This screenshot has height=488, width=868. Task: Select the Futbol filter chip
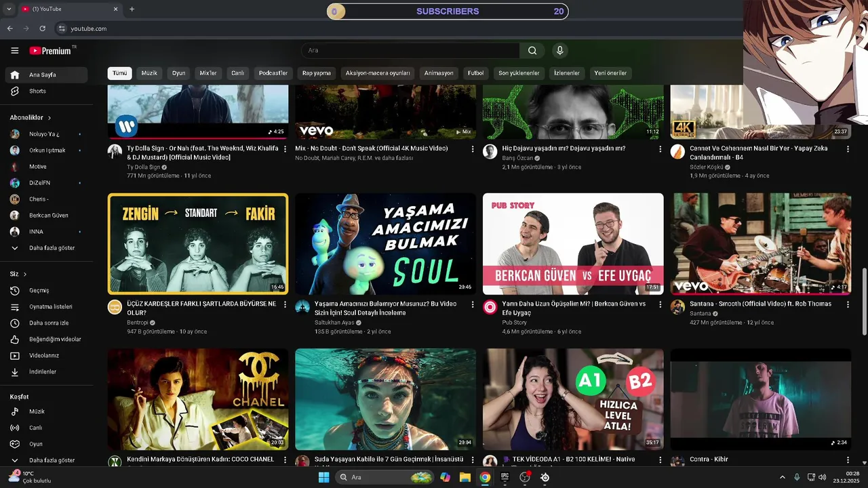click(476, 73)
